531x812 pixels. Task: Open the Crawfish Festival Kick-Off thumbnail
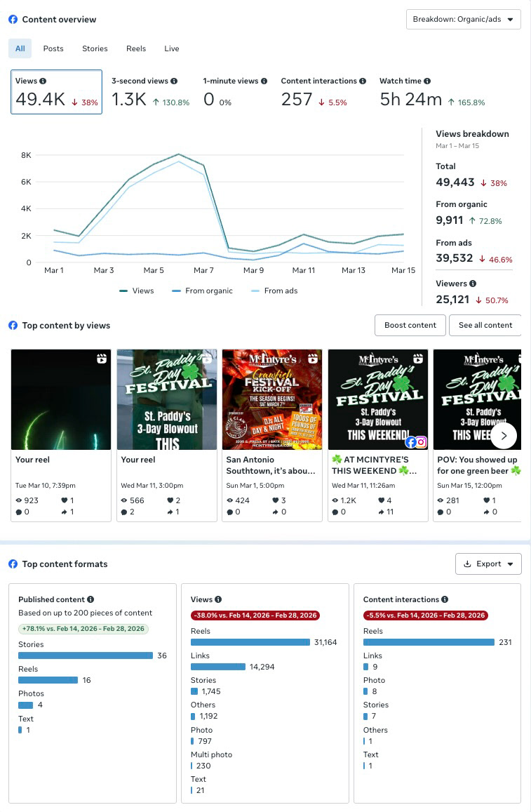click(272, 399)
